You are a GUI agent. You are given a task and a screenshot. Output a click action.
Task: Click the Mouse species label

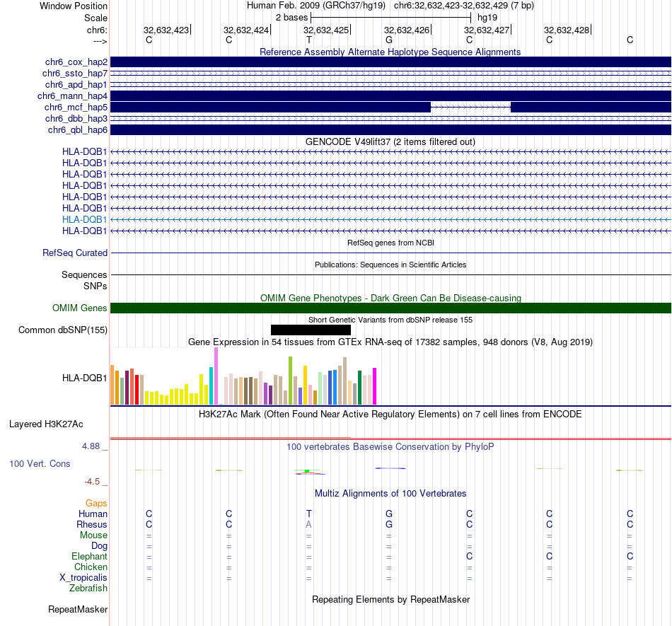[x=93, y=535]
